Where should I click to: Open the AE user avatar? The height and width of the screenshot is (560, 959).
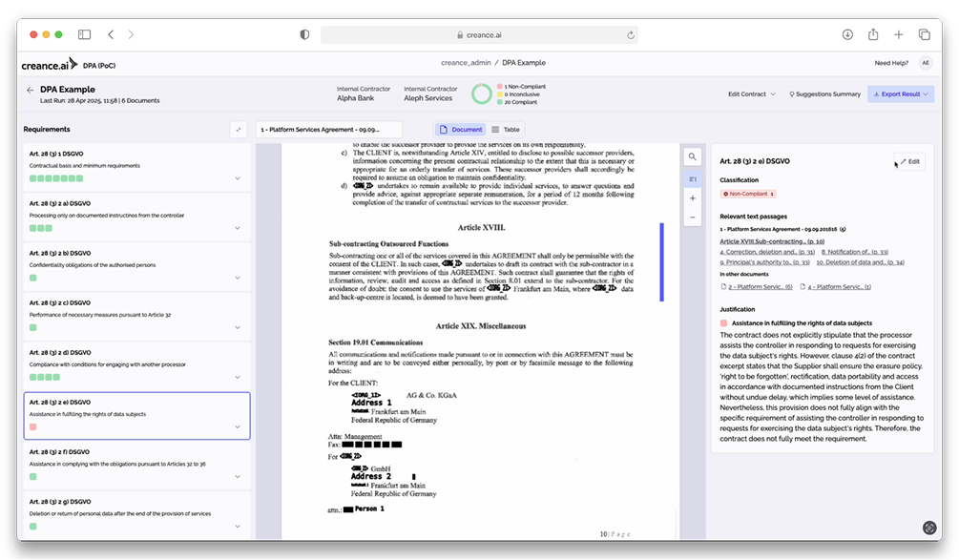(x=926, y=63)
